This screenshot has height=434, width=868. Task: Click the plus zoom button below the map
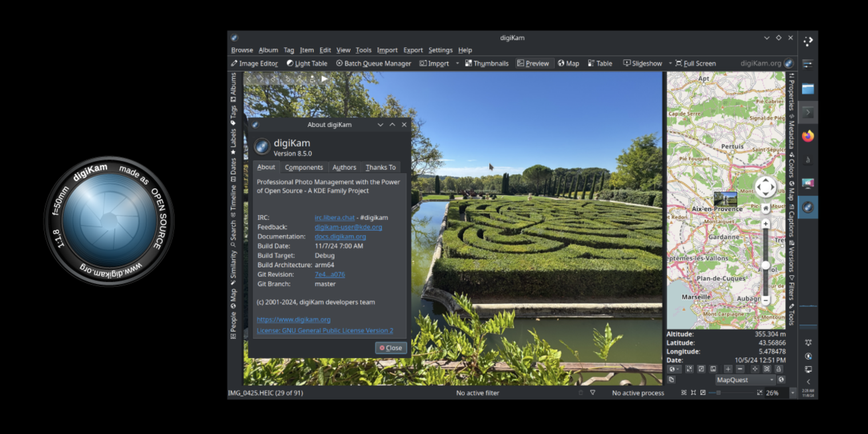pyautogui.click(x=728, y=369)
